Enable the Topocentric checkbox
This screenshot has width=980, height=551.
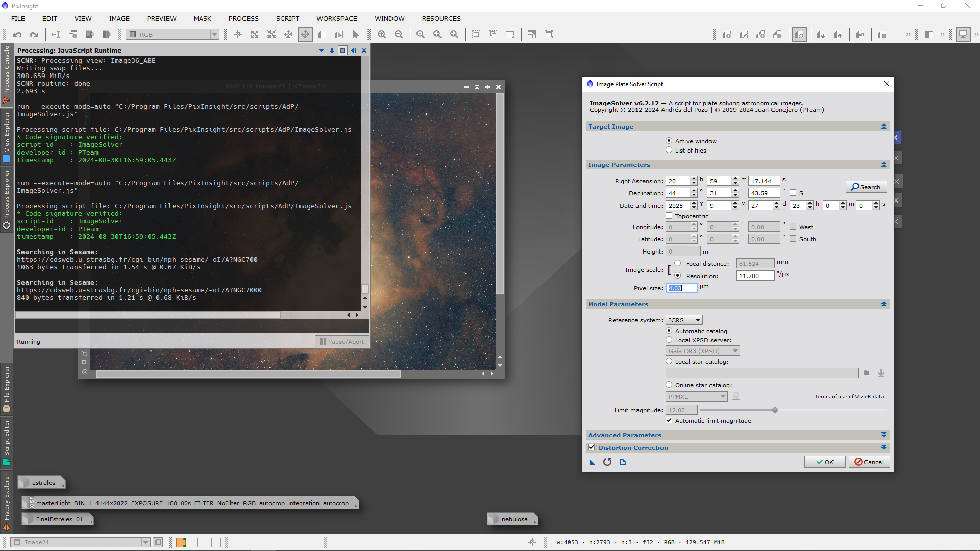click(669, 216)
